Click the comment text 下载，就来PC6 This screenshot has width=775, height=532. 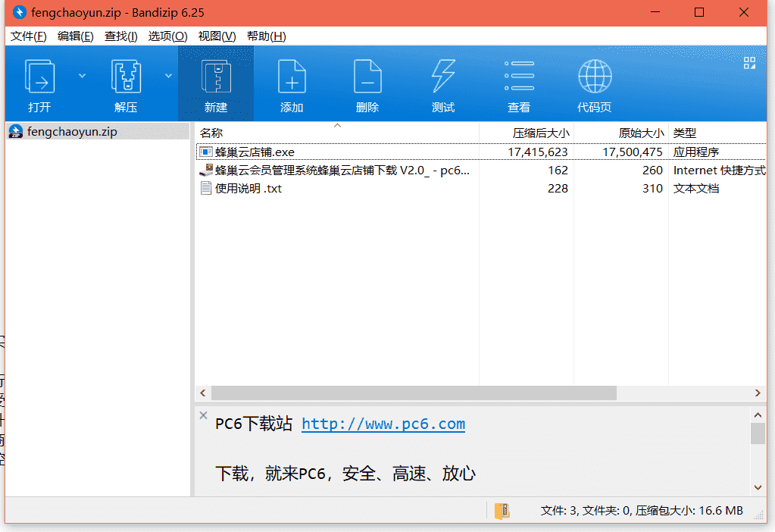270,474
